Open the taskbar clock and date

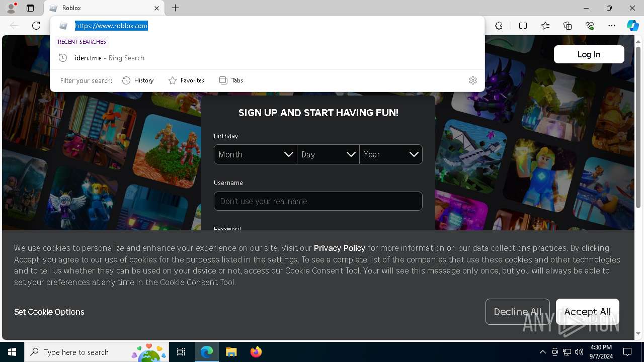click(x=601, y=352)
